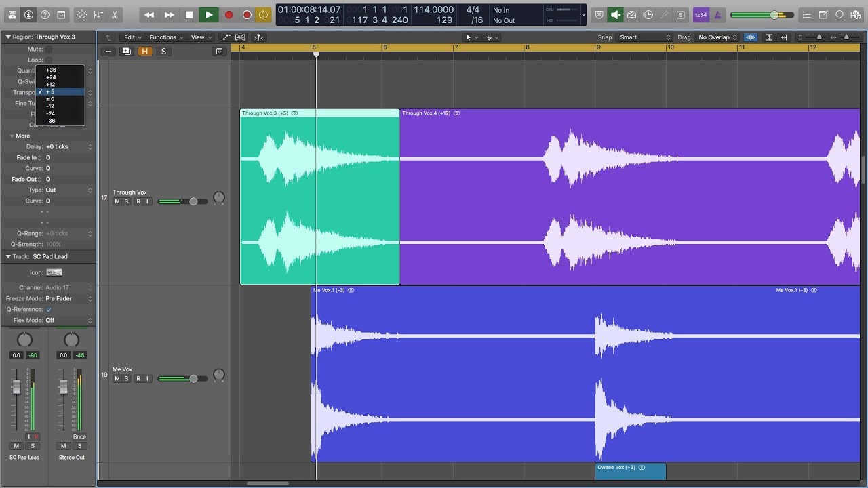Open the Freeze Mode Pre Fader dropdown
This screenshot has height=488, width=868.
(x=68, y=298)
